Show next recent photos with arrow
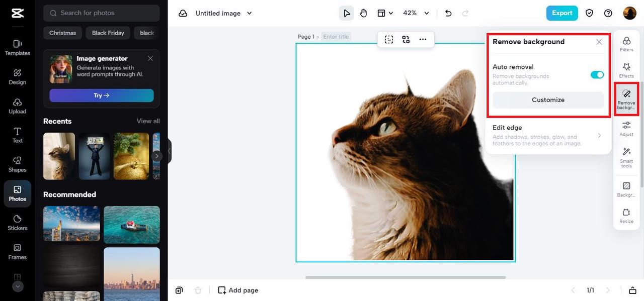Viewport: 644px width, 301px height. [157, 156]
